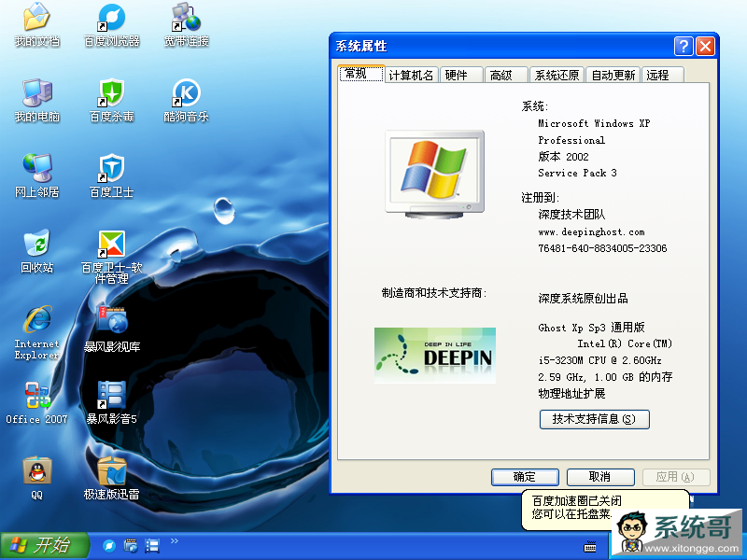Screen dimensions: 747x560
Task: Open 极速版迅雷 download shortcut
Action: [x=111, y=478]
